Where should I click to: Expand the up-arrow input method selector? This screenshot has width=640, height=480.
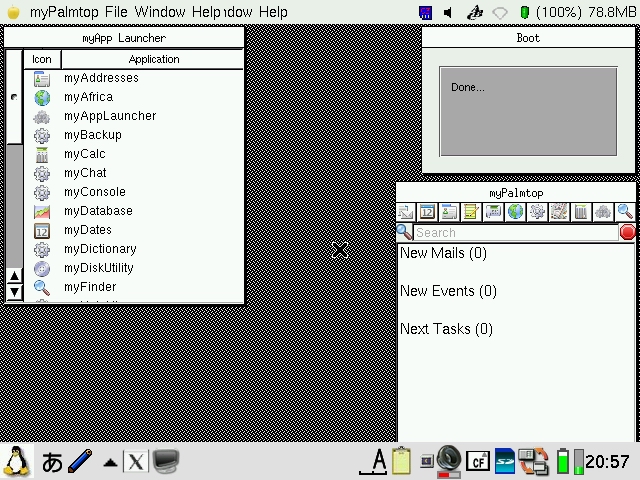pos(109,462)
